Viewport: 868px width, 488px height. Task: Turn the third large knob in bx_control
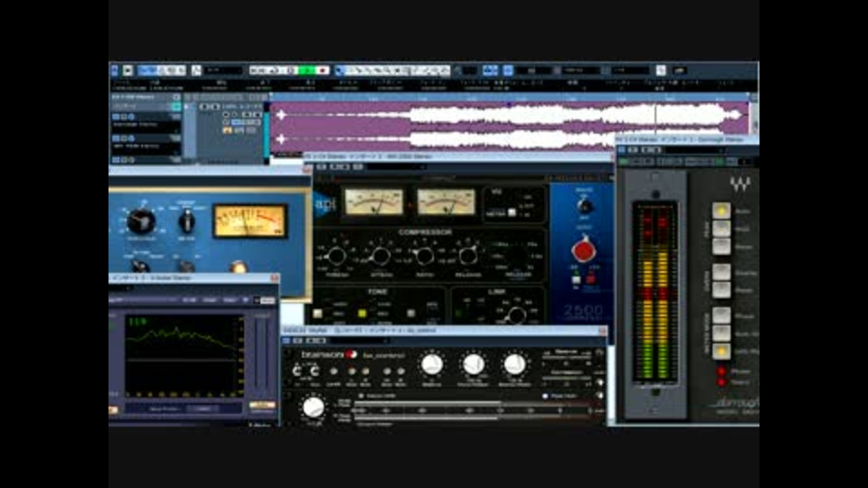coord(514,365)
